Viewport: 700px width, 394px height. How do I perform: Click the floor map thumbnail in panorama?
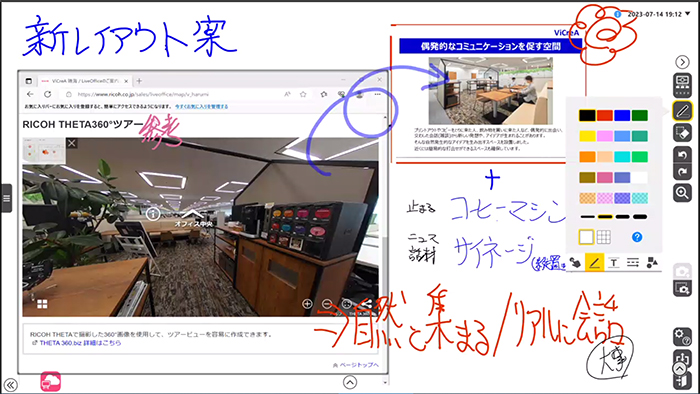click(x=44, y=151)
